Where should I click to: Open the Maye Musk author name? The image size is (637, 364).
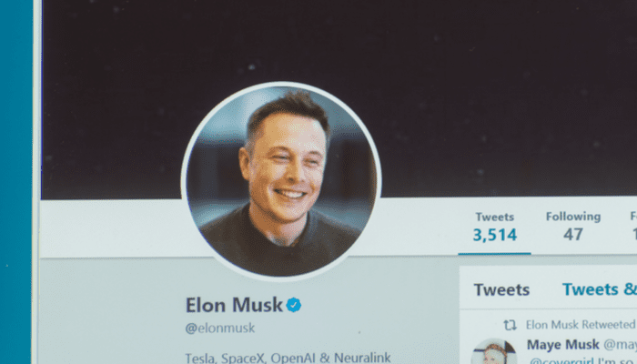[x=562, y=345]
